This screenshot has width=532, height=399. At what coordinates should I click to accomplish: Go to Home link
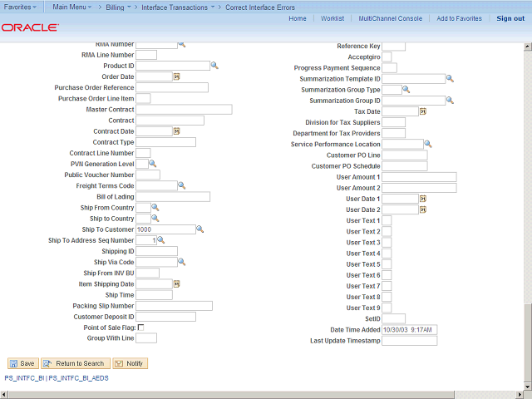point(298,18)
